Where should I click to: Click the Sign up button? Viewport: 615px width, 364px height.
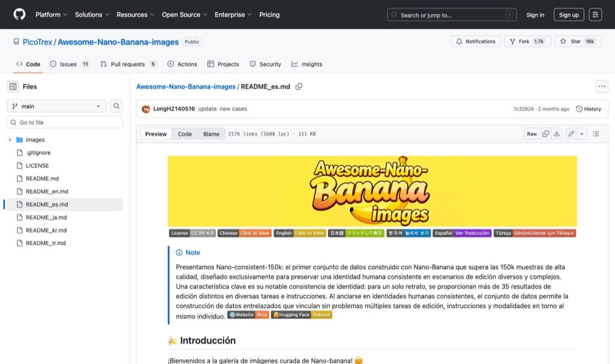(x=568, y=15)
